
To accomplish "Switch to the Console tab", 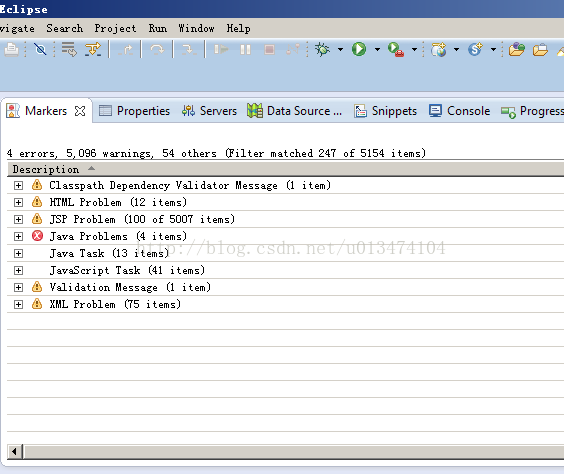I will [459, 111].
